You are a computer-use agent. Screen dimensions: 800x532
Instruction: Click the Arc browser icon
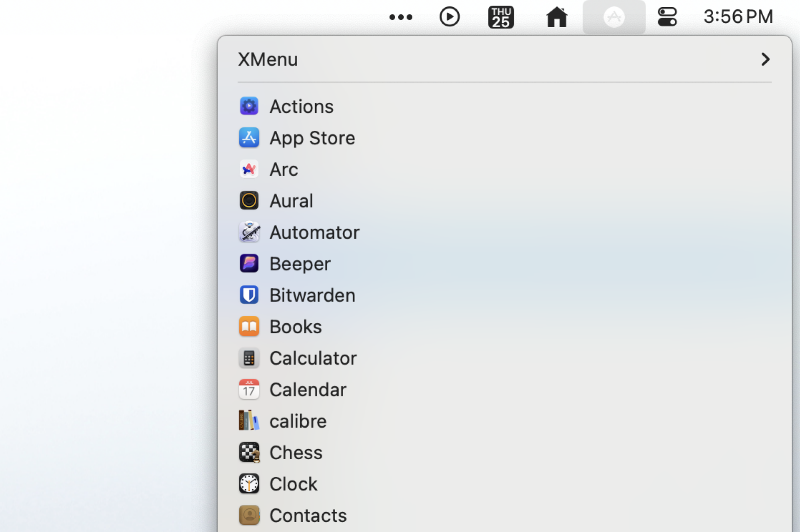(x=249, y=169)
